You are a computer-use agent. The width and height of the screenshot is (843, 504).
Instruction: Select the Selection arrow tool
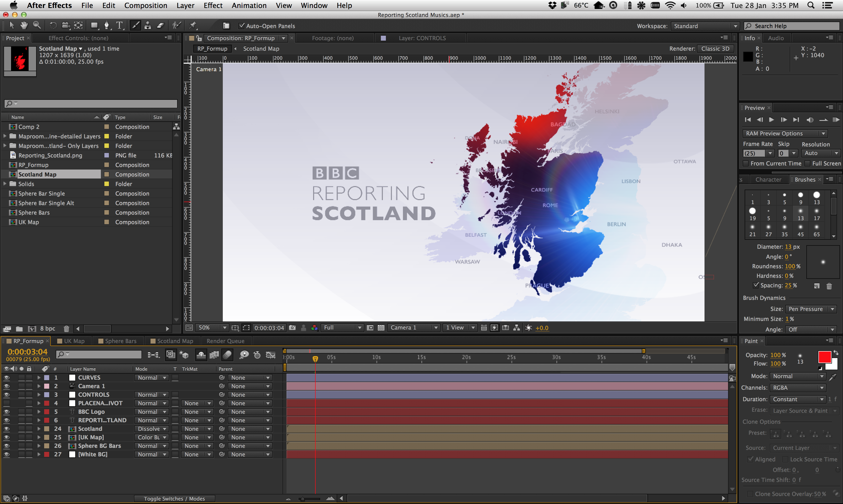(11, 26)
